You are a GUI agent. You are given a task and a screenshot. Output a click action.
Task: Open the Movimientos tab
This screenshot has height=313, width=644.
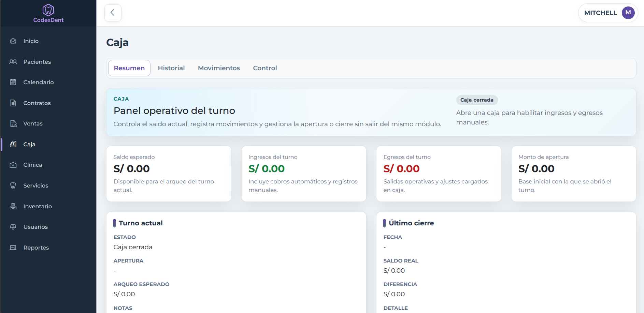(219, 68)
